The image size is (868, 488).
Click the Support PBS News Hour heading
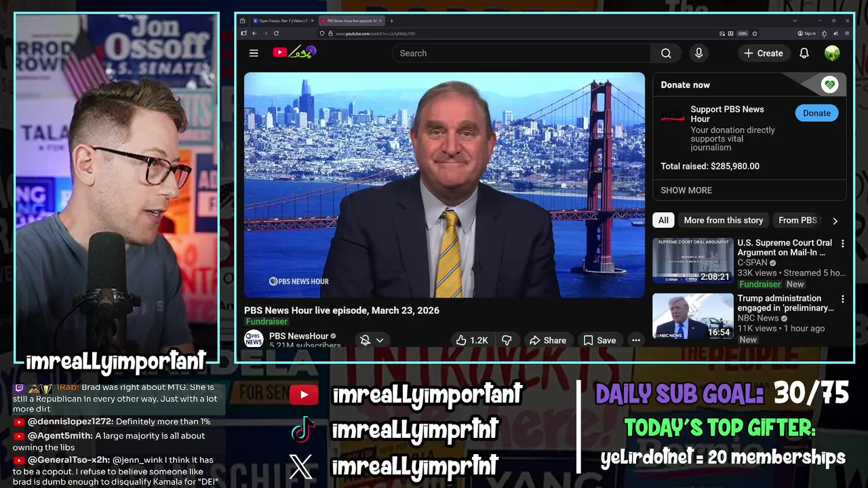coord(727,114)
